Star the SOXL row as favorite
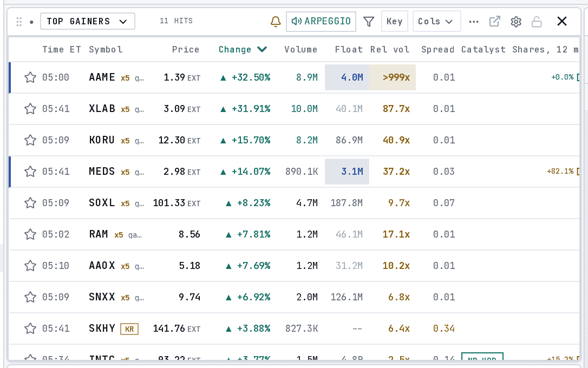The image size is (588, 368). [30, 203]
